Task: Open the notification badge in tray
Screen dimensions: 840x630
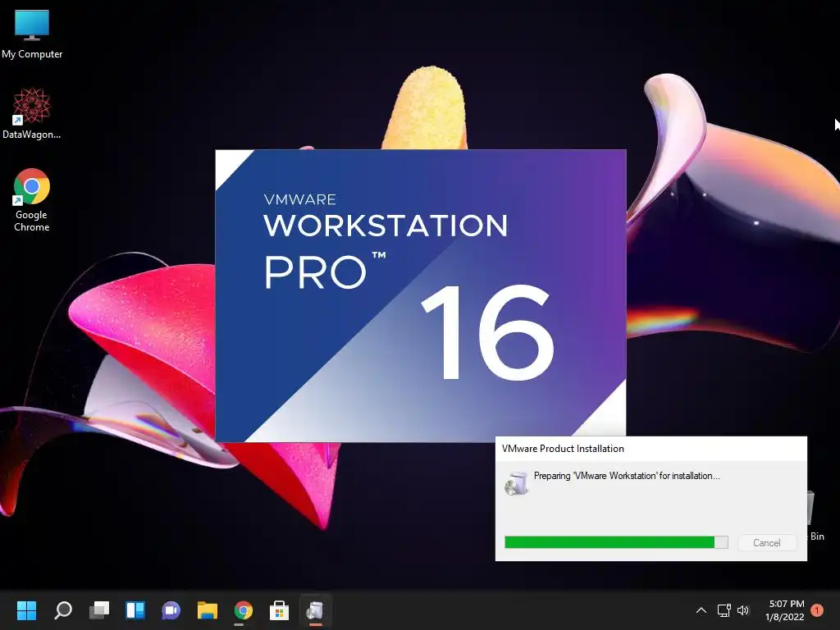Action: [817, 610]
